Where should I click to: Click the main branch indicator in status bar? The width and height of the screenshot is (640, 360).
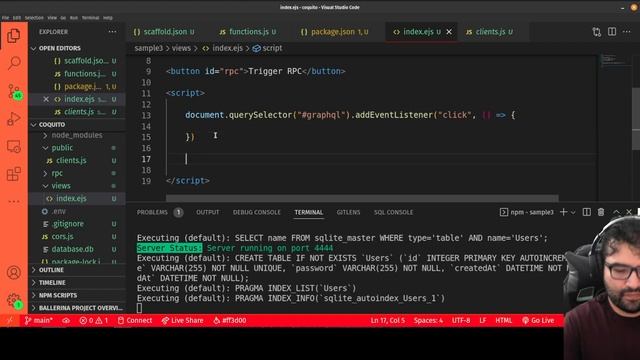38,320
